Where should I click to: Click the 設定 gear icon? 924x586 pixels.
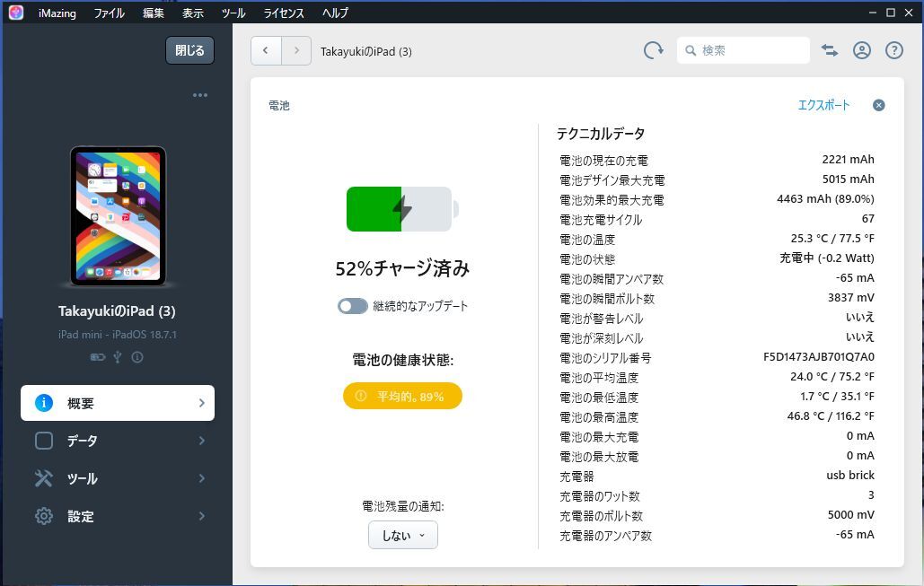[44, 516]
